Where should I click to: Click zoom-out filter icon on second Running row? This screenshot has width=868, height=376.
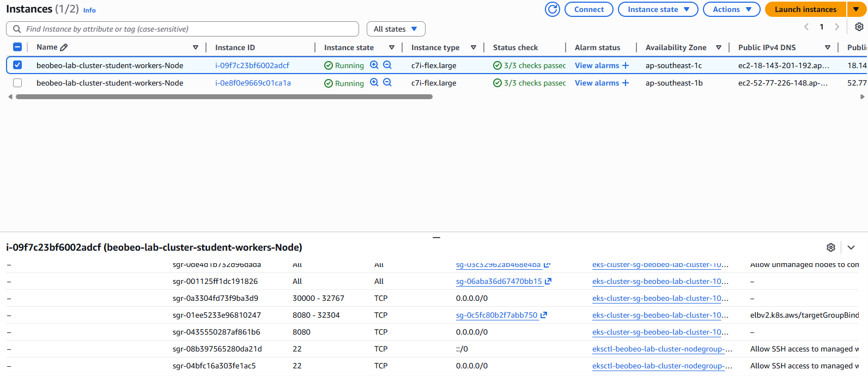coord(387,82)
